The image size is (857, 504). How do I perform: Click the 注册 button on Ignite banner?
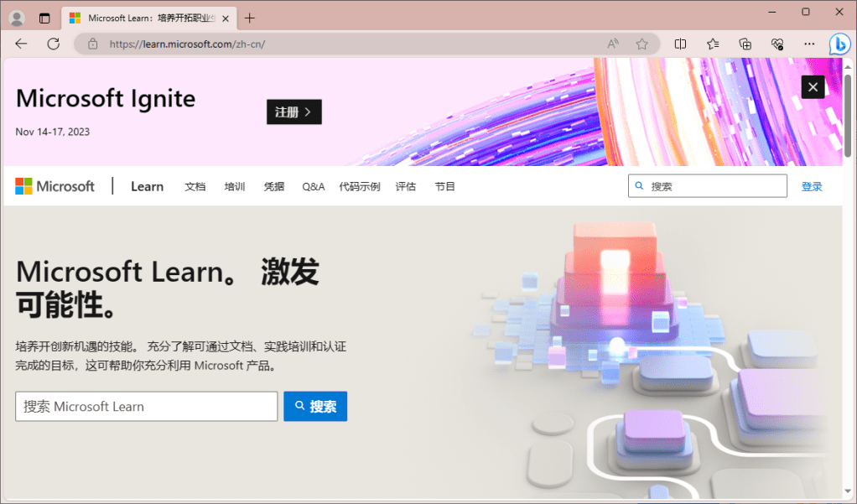(x=293, y=112)
